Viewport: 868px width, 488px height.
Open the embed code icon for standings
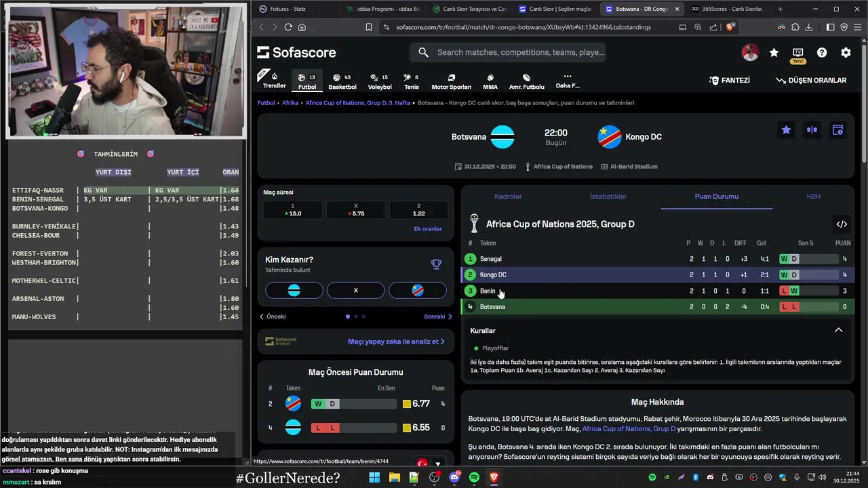click(842, 224)
